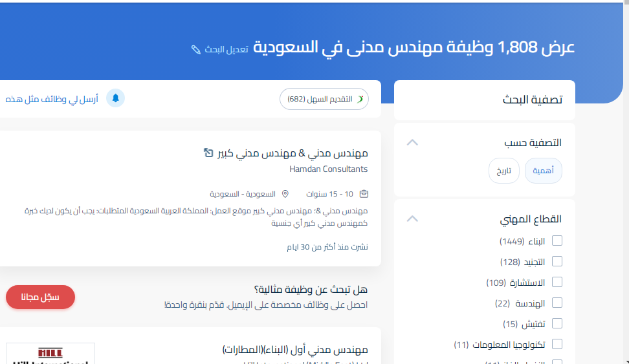Viewport: 629px width, 364px height.
Task: Click the bell notification icon
Action: [x=115, y=98]
